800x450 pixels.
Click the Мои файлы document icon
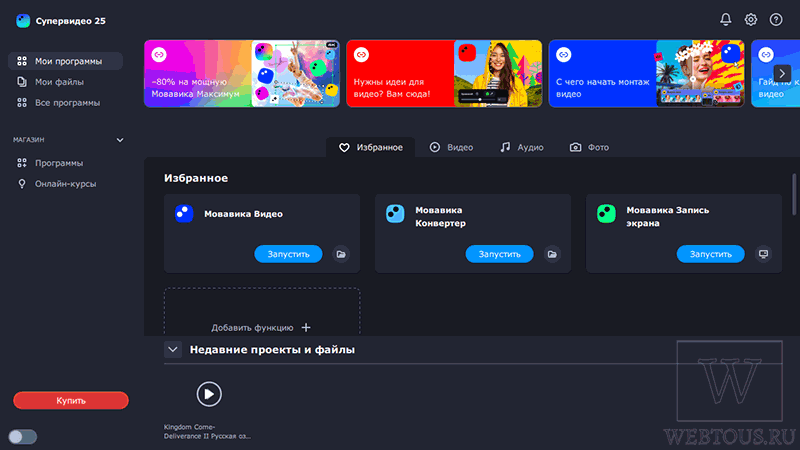tap(21, 82)
